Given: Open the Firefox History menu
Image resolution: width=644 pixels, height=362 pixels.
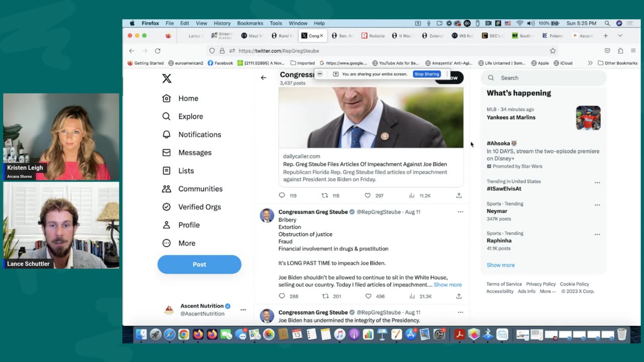Looking at the screenshot, I should (222, 23).
